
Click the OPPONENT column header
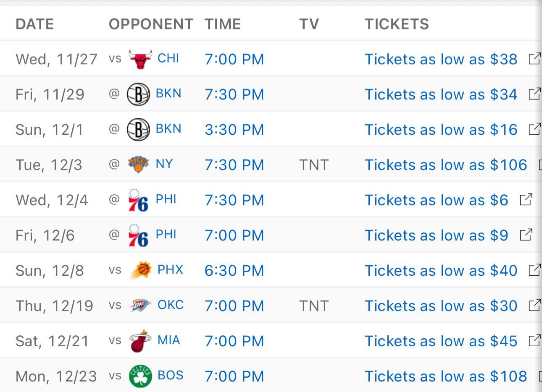151,24
